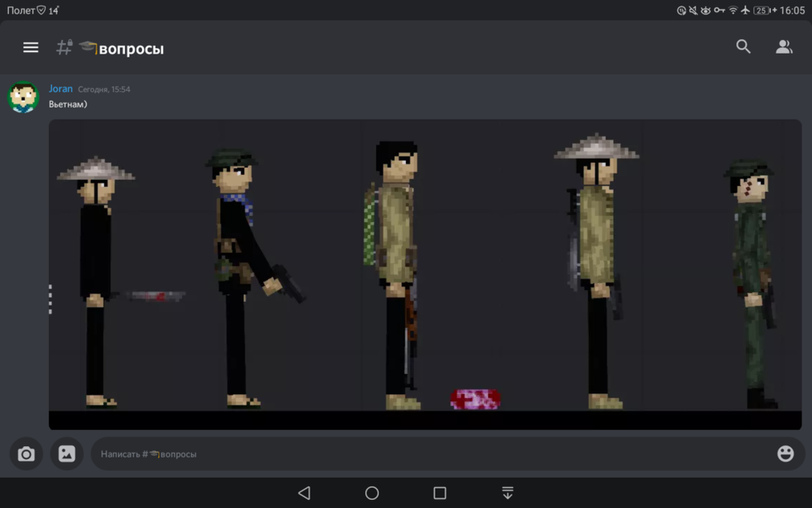Tap the battery indicator in status bar
This screenshot has height=508, width=812.
[765, 11]
